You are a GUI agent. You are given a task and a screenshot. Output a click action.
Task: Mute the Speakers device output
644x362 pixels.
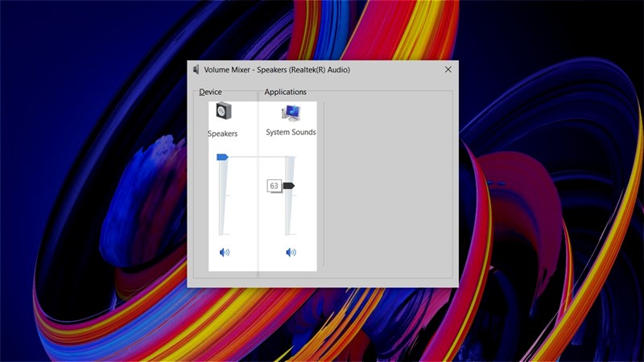pos(225,253)
